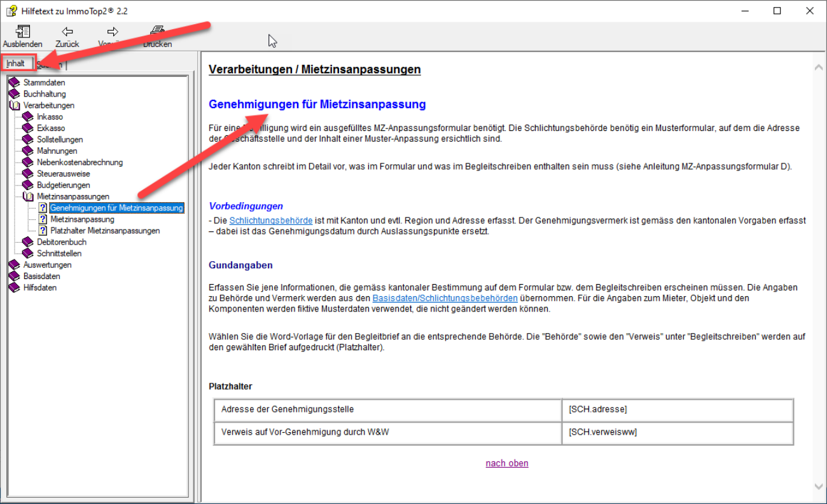Open Platzhalter Mietzinsanpassungen topic
827x504 pixels.
click(105, 231)
